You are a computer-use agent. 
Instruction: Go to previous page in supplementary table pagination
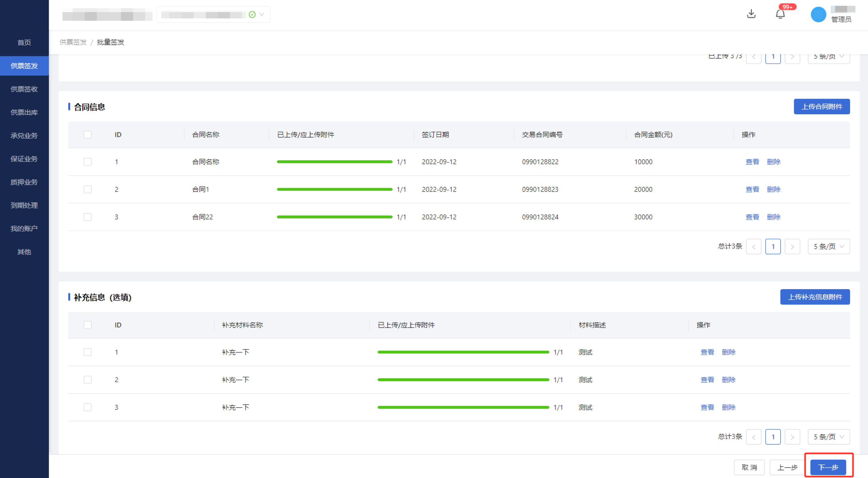point(753,437)
